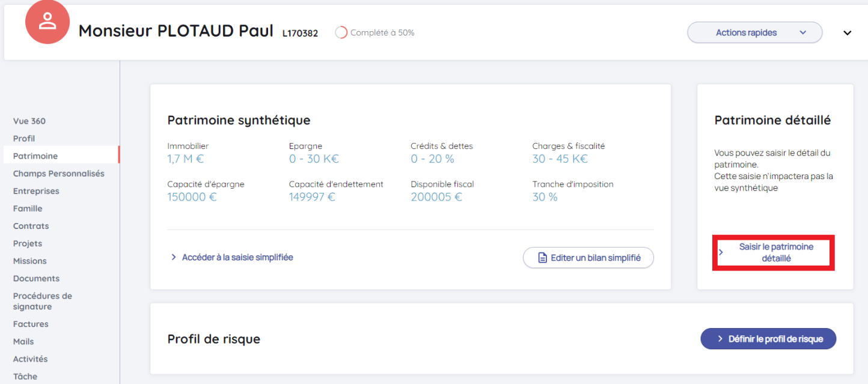Go to Vue 360 in sidebar
This screenshot has width=868, height=384.
coord(29,121)
